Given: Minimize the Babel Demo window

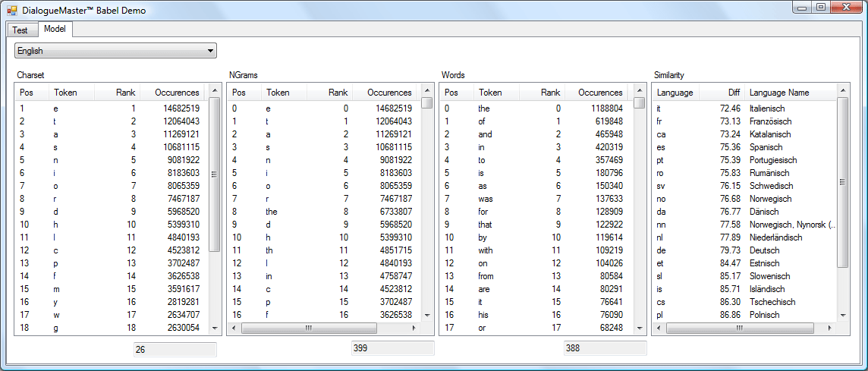Looking at the screenshot, I should tap(802, 7).
